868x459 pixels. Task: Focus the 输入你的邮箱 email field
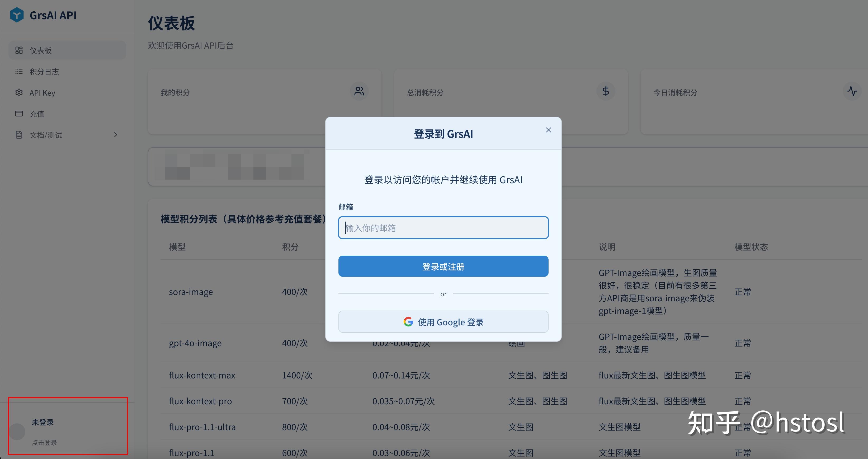pyautogui.click(x=443, y=228)
